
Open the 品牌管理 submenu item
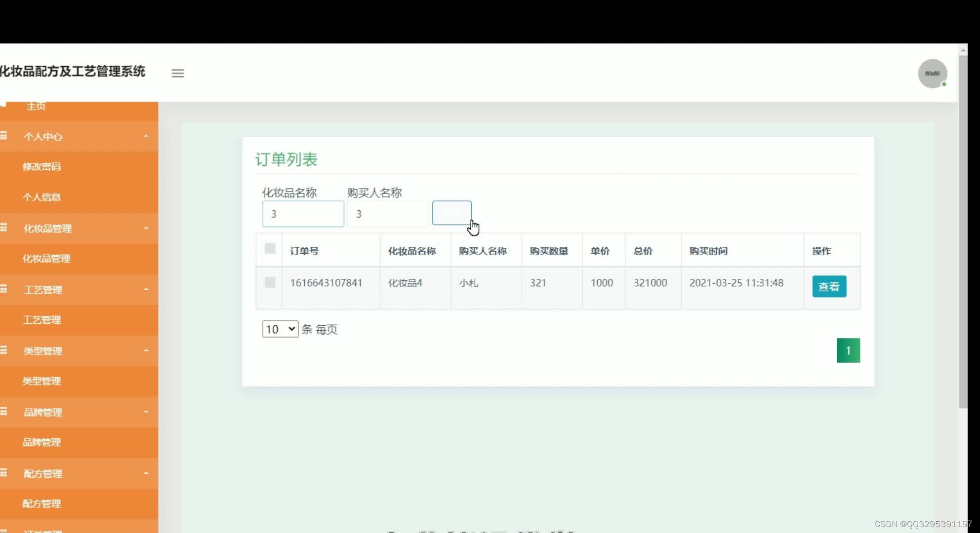pos(41,442)
